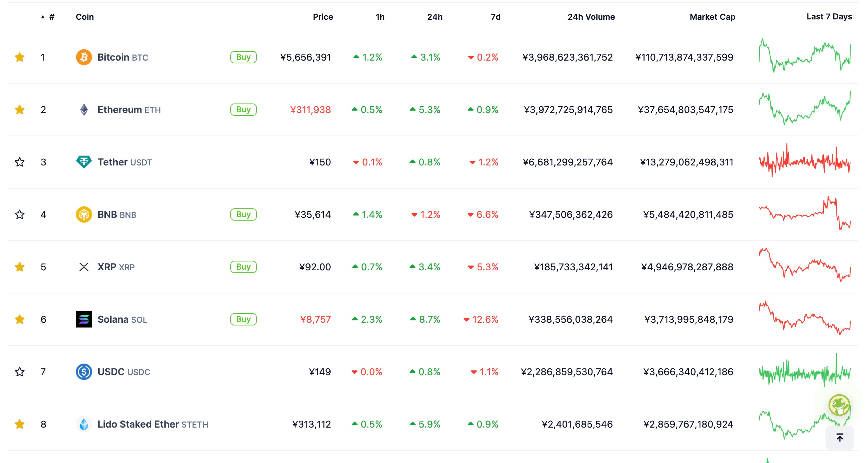Open Lido Staked Ether STETH link
868x463 pixels.
point(153,424)
